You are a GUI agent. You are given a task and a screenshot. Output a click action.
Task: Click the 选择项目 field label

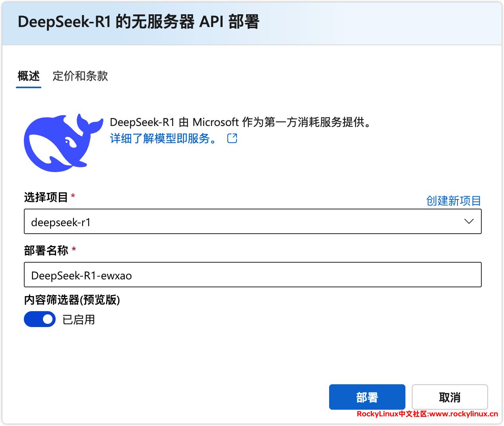46,197
